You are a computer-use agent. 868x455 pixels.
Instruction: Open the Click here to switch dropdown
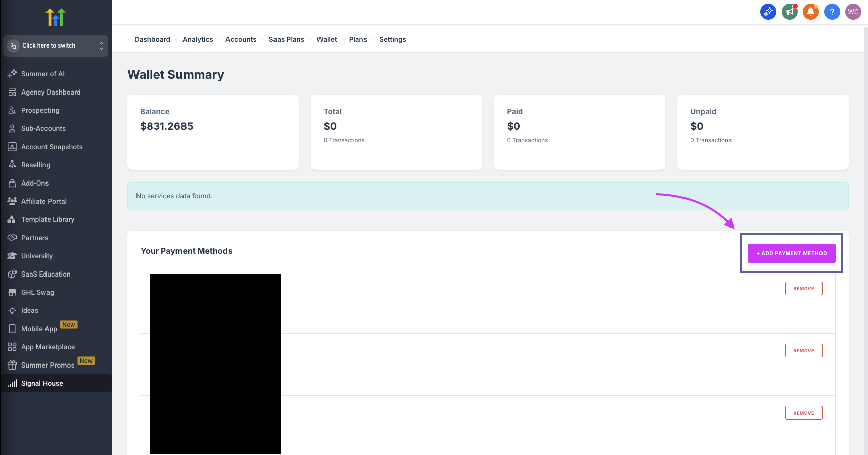pos(56,45)
